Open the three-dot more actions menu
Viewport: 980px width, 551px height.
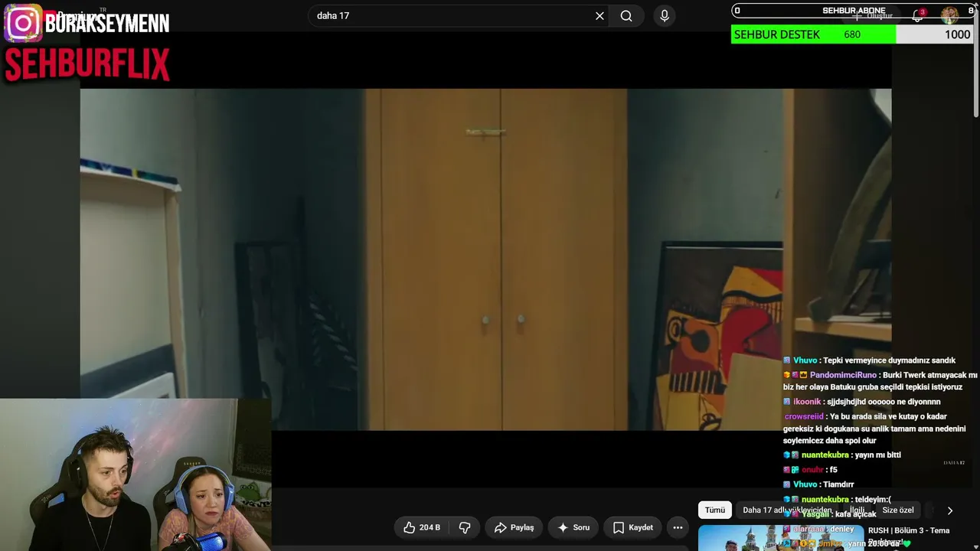[x=678, y=527]
